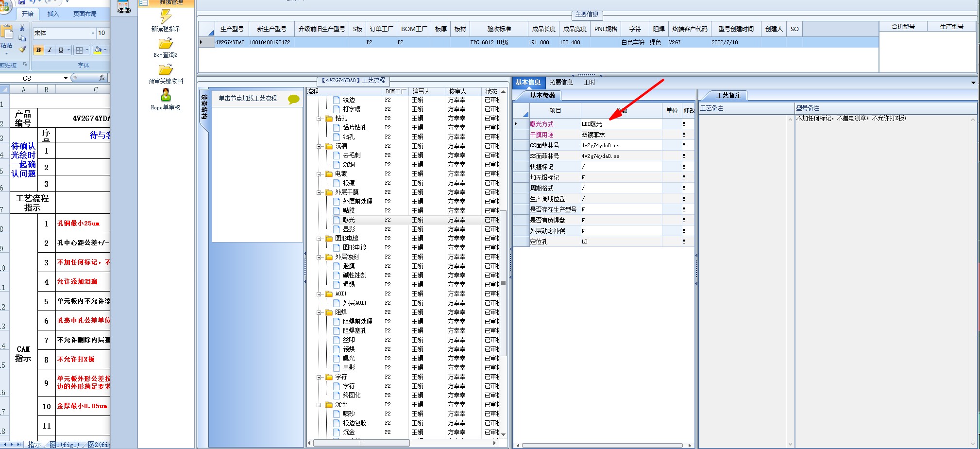Screen dimensions: 980x449
Task: Click the 流程 tree vertical scrollbar thumb
Action: 504,283
